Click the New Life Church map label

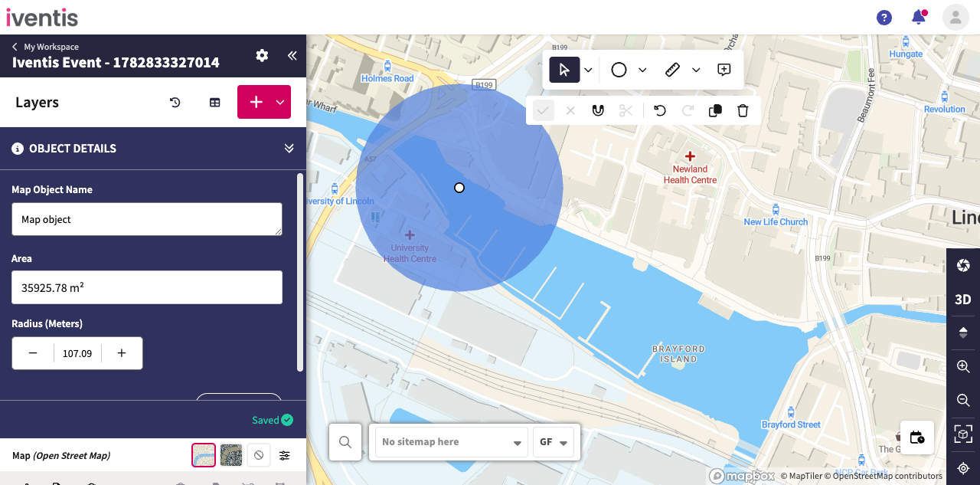776,221
